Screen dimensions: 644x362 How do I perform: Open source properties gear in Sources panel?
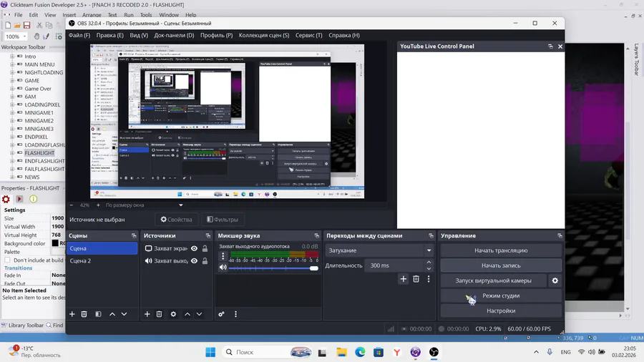coord(173,314)
